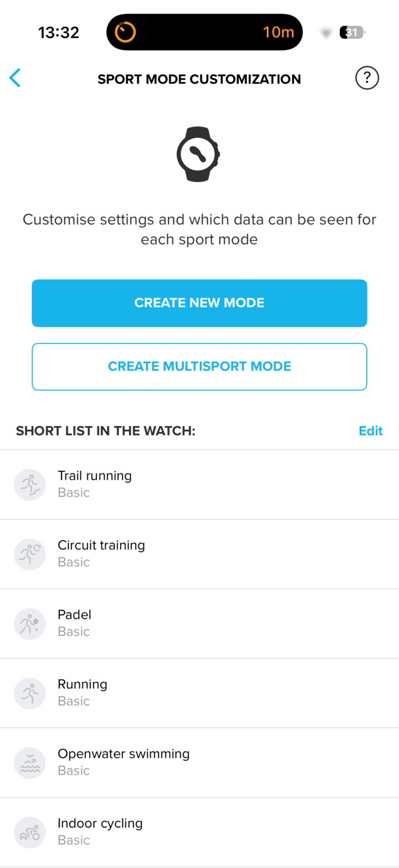This screenshot has width=399, height=868.
Task: Tap the battery indicator in status bar
Action: click(x=352, y=33)
